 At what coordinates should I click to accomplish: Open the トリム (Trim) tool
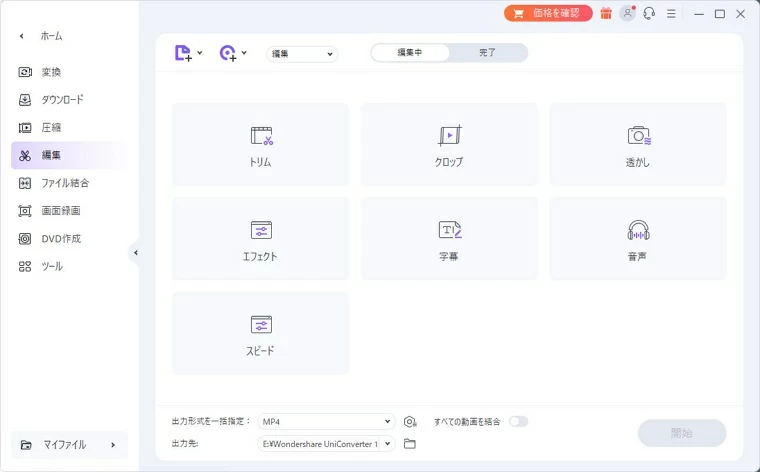click(x=261, y=144)
